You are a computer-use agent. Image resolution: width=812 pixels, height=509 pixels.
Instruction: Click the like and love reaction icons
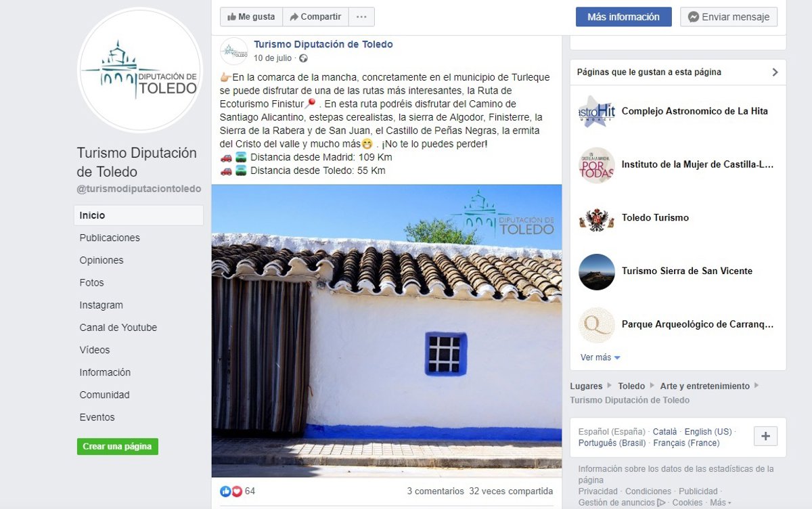click(231, 491)
